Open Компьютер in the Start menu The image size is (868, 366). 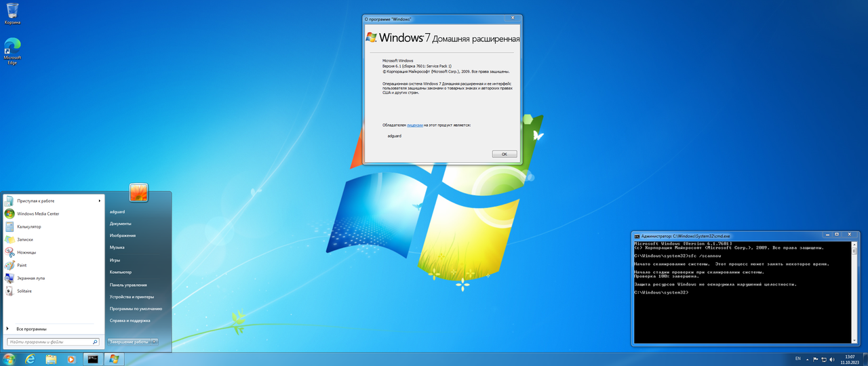(x=121, y=272)
